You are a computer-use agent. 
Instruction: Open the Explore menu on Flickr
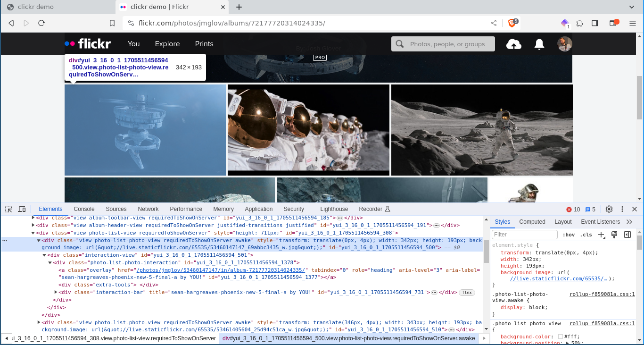pos(167,44)
